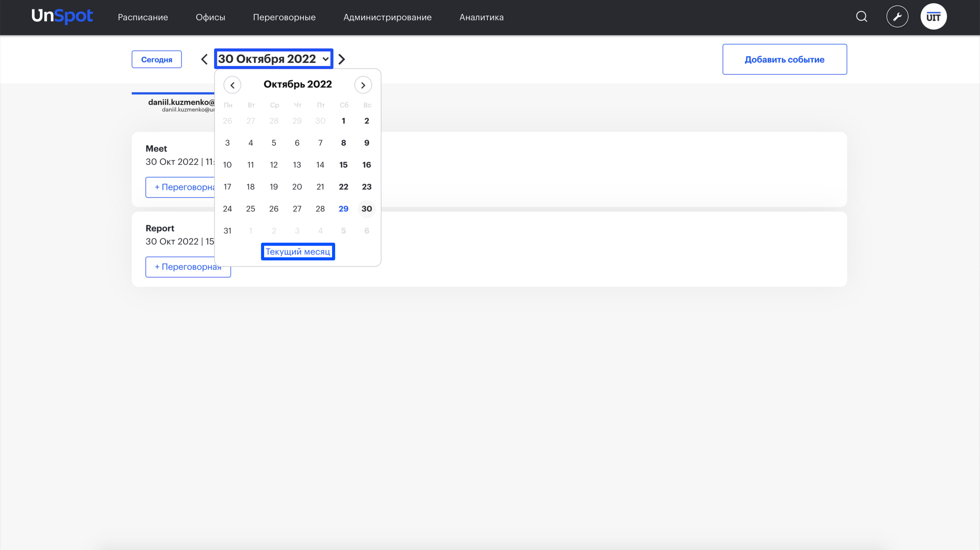This screenshot has height=550, width=980.
Task: Select Saturday October 15
Action: click(343, 165)
